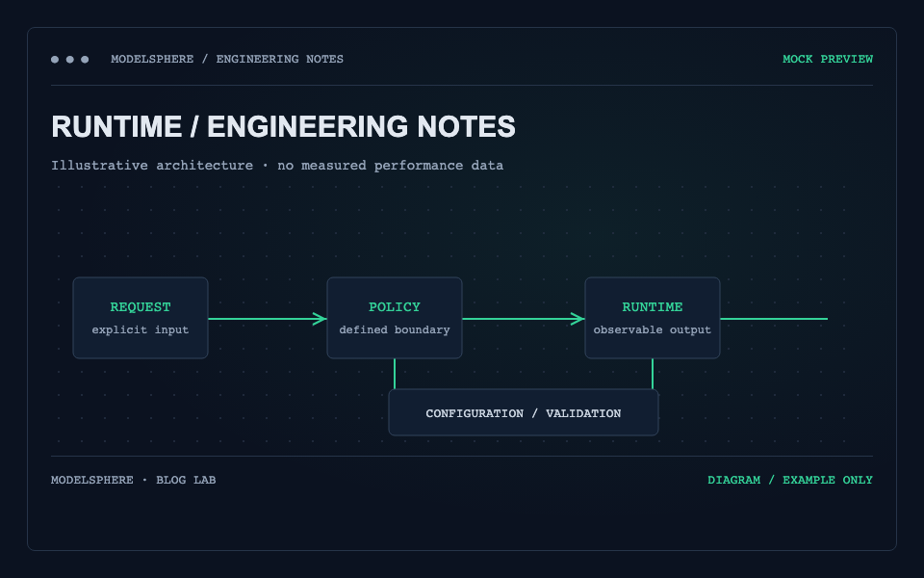Click the output line right of RUNTIME box
Image resolution: width=924 pixels, height=578 pixels.
(x=774, y=319)
